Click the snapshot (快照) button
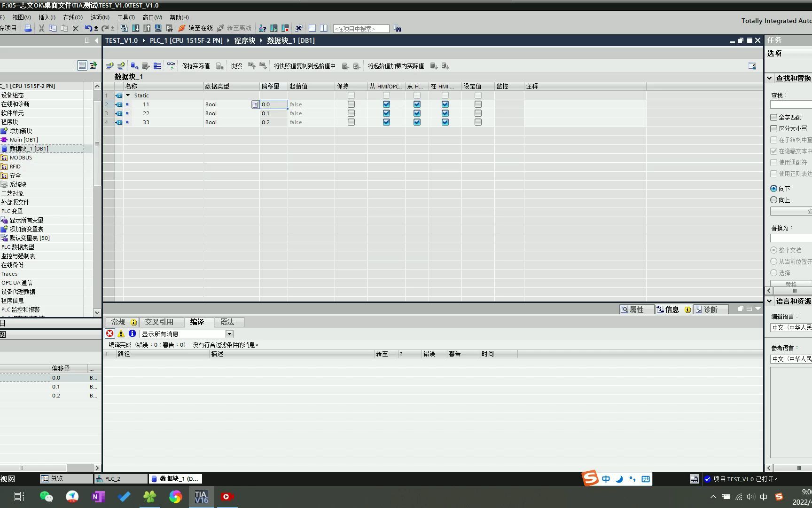 [236, 66]
